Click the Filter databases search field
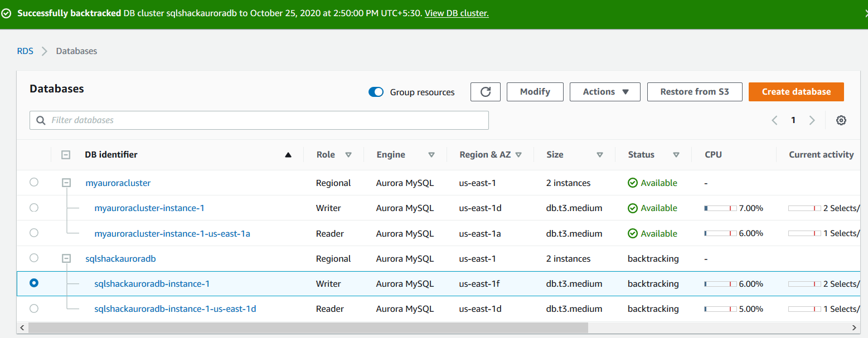The width and height of the screenshot is (868, 338). coord(259,120)
